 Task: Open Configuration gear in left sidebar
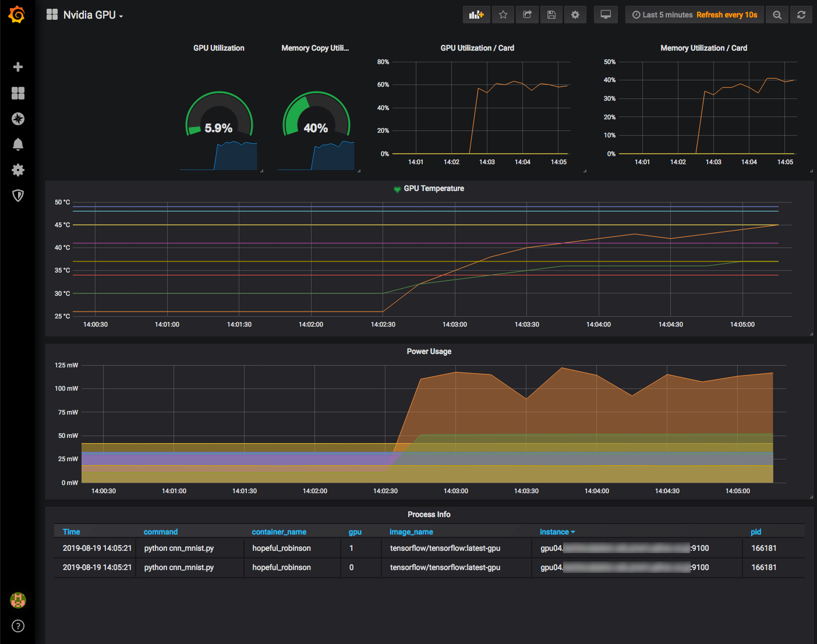click(18, 170)
